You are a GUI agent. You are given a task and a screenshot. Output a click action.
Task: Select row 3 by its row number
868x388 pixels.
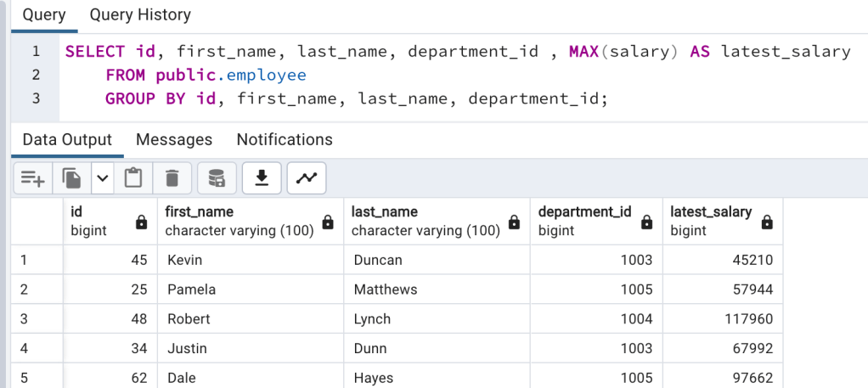coord(25,319)
